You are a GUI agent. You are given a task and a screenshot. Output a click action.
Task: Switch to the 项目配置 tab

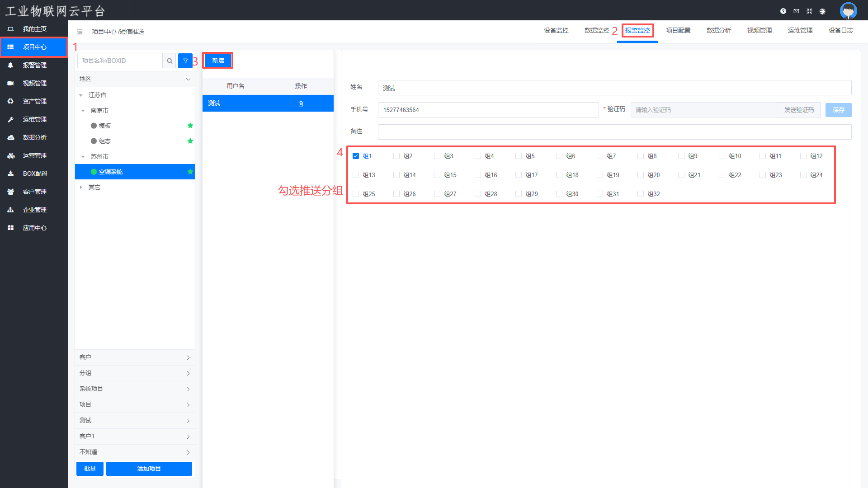tap(678, 31)
